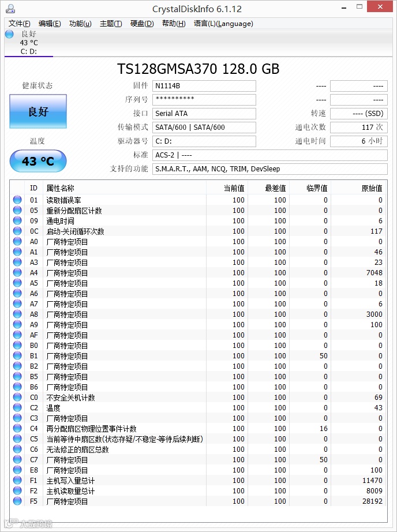Screen dimensions: 397x532
Task: Click status orb for 0C 启动-关闭循环次数
Action: click(x=17, y=231)
